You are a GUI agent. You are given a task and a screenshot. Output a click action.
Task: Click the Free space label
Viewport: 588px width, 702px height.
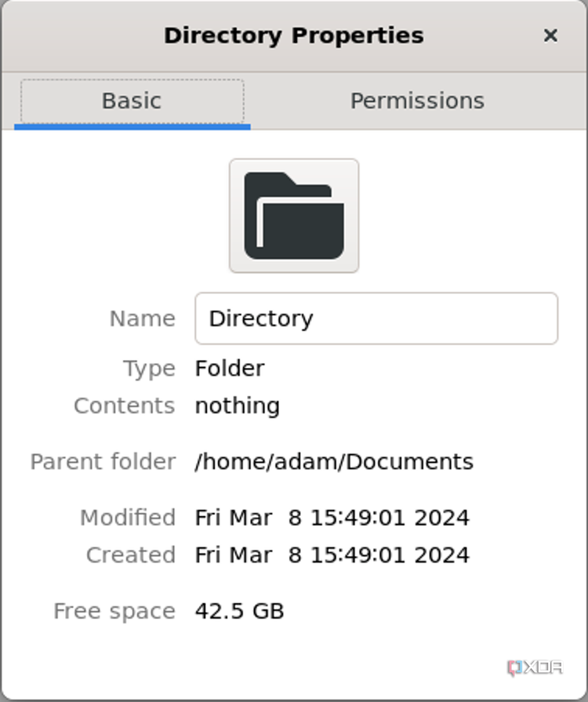pyautogui.click(x=113, y=610)
